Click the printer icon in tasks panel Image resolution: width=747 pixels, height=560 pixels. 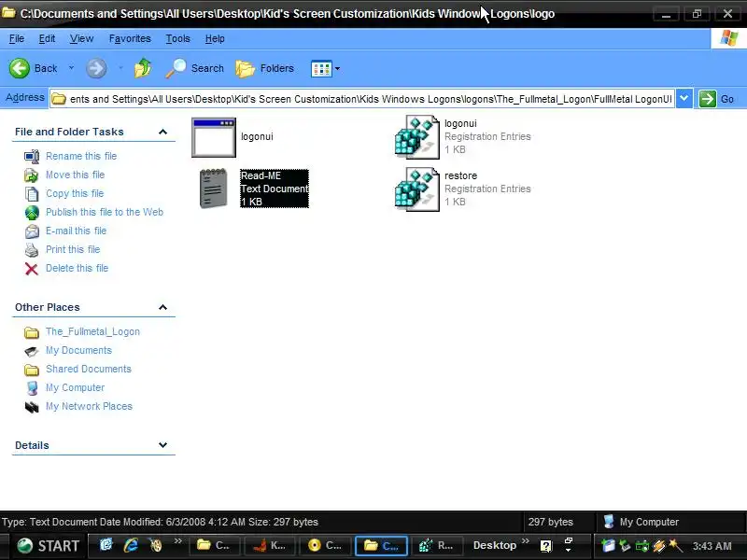32,250
